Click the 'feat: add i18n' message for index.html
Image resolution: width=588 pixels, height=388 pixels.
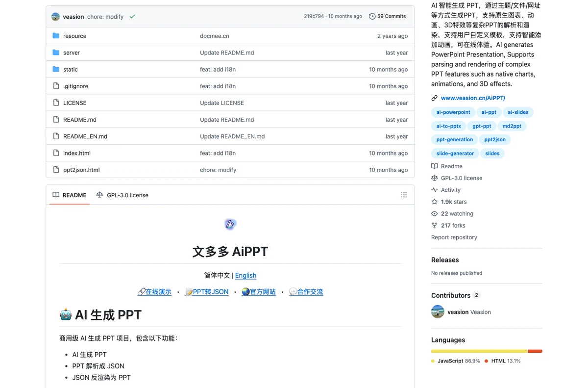coord(218,153)
